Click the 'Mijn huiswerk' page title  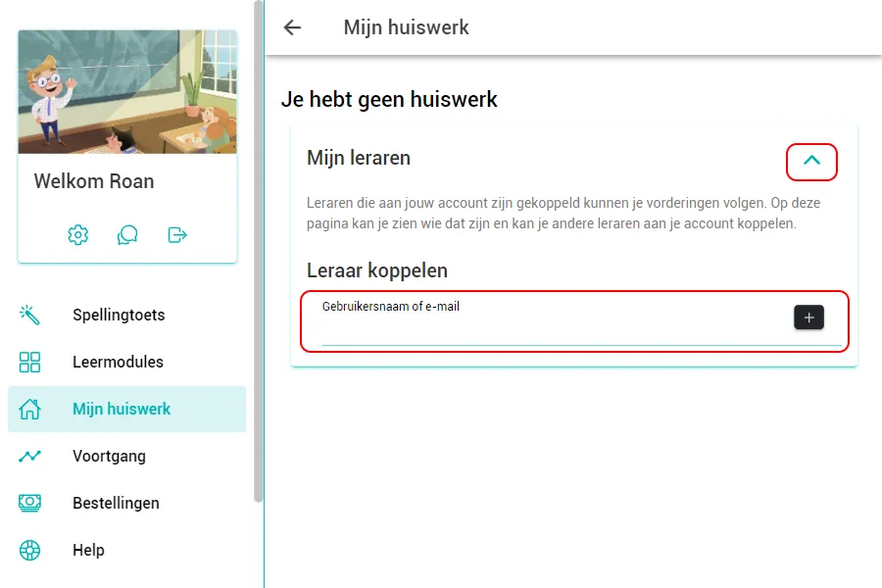point(406,27)
